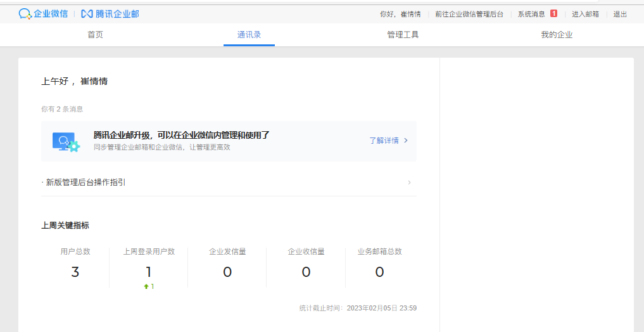Screen dimensions: 644x332
Task: Click the 业务邮箱总数 metric value
Action: pyautogui.click(x=379, y=272)
